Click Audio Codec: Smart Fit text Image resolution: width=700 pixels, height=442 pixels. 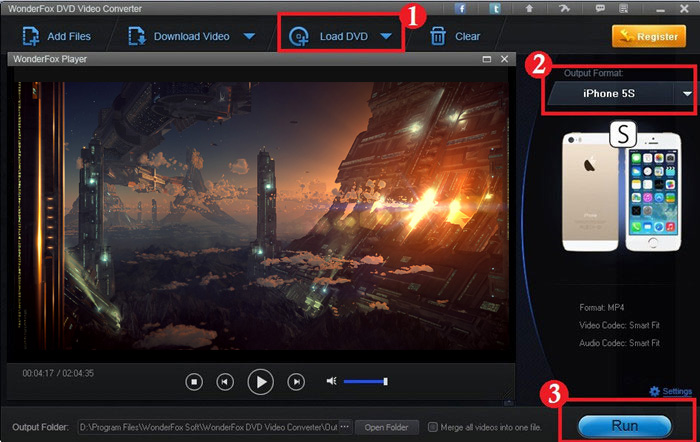coord(619,343)
